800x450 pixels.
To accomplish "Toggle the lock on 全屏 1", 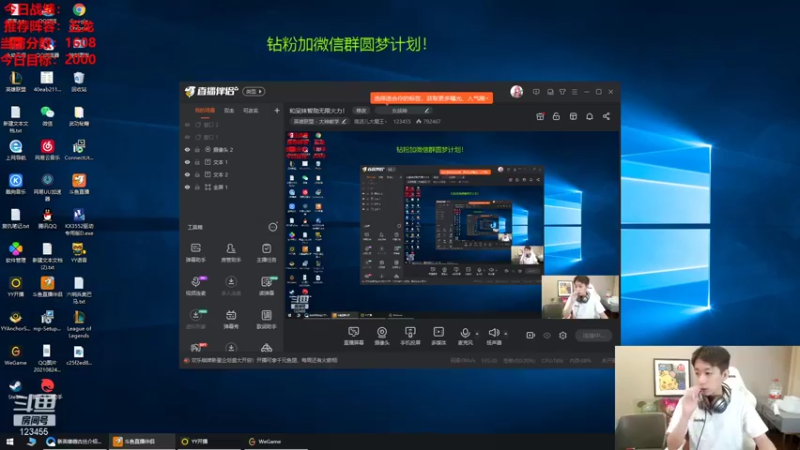I will click(x=197, y=187).
